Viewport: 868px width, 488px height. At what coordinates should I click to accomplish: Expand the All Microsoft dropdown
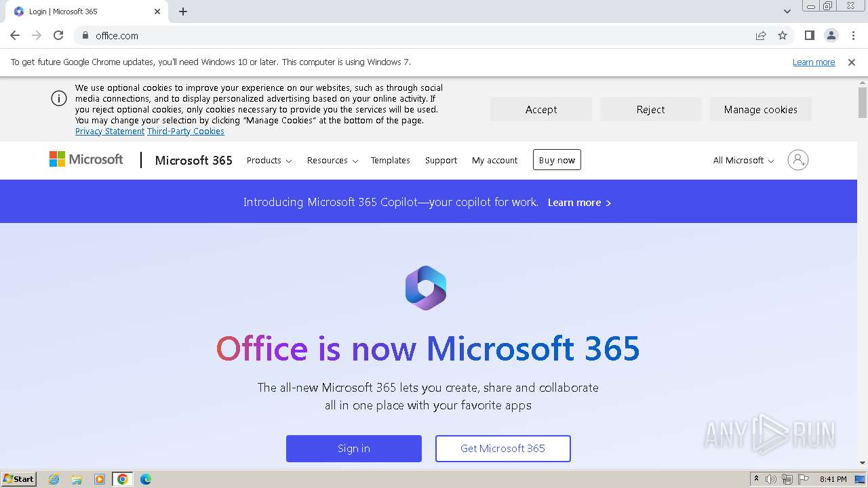click(x=743, y=161)
